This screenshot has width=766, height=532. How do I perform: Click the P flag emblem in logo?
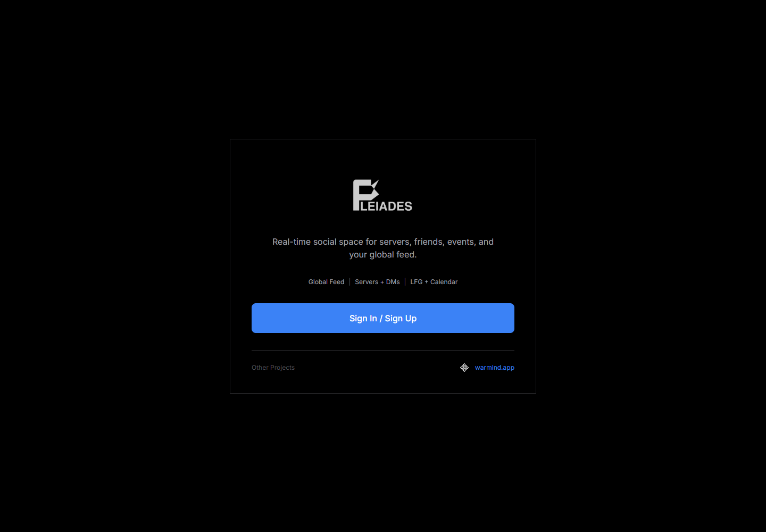(366, 195)
